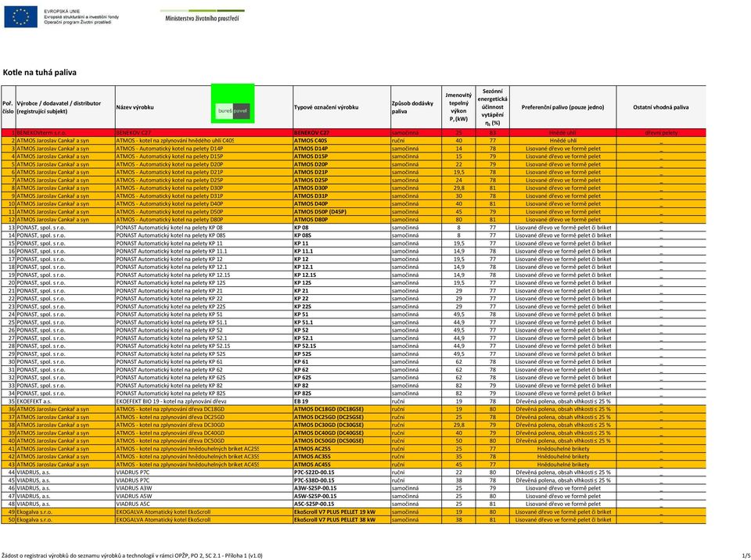Select the 'ATMOS DC18GD (DC18GSE)' cell
The height and width of the screenshot is (560, 751).
point(342,409)
